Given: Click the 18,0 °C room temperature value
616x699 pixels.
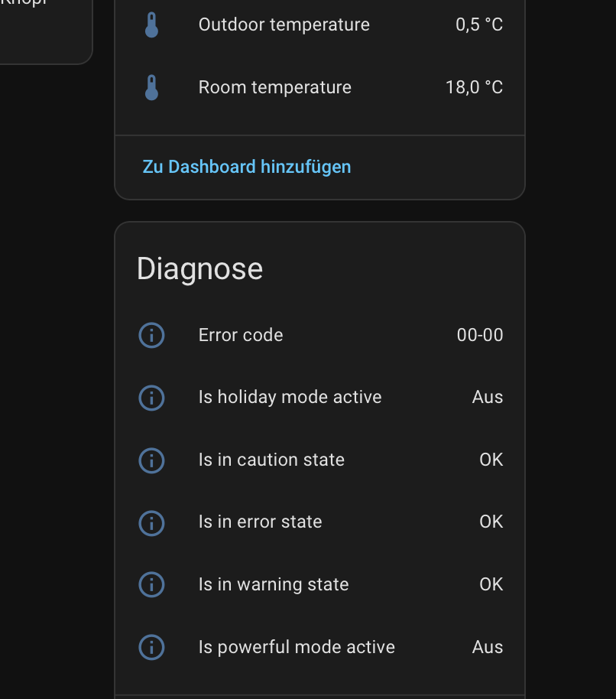Looking at the screenshot, I should [474, 88].
